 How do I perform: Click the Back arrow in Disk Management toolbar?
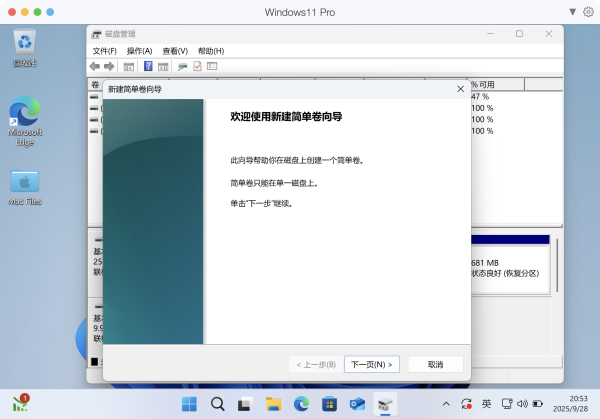coord(95,67)
